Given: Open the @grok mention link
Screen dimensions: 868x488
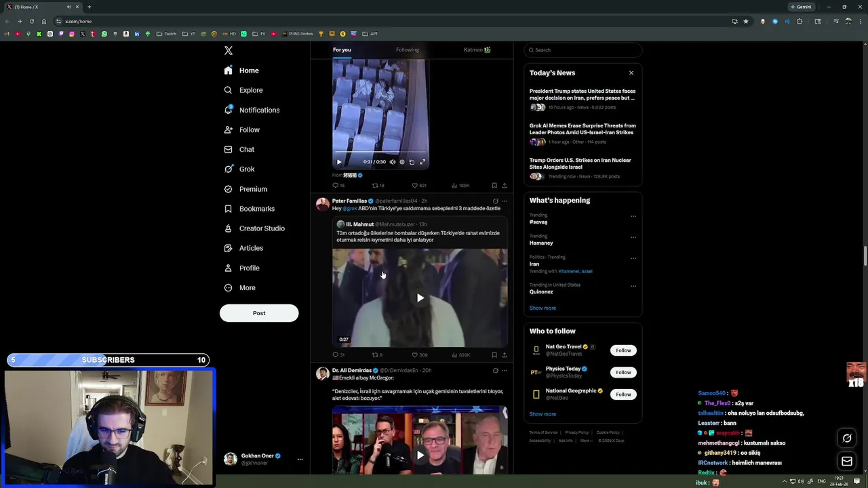Looking at the screenshot, I should [350, 209].
